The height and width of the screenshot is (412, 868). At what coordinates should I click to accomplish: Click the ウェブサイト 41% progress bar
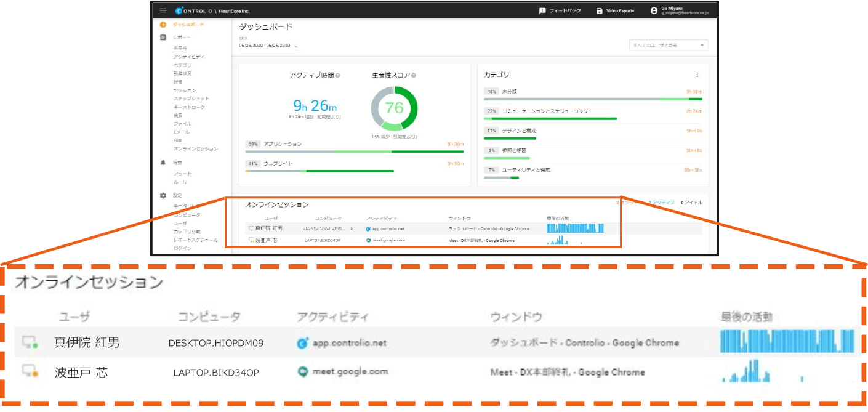click(319, 171)
